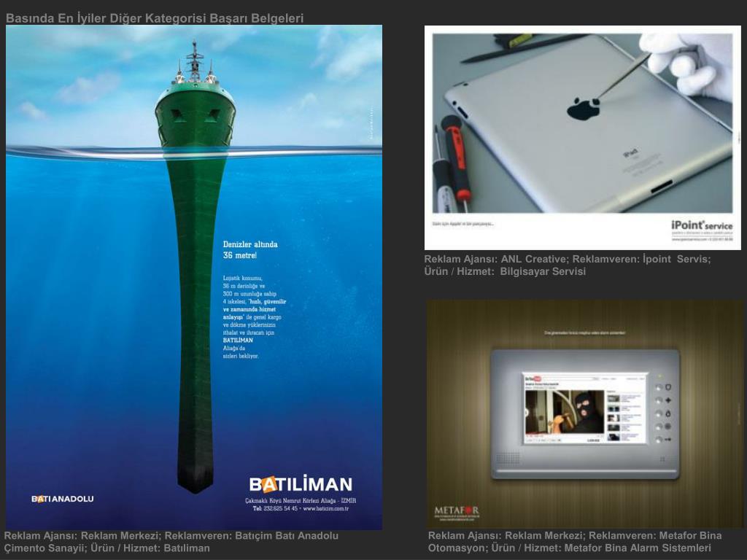The width and height of the screenshot is (747, 560).
Task: Click the Apple logo on the iPad back
Action: (583, 109)
